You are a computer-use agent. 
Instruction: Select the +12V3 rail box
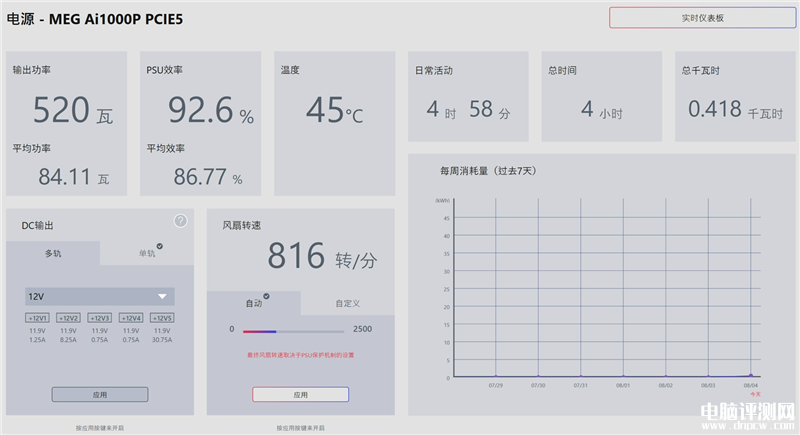pos(99,318)
